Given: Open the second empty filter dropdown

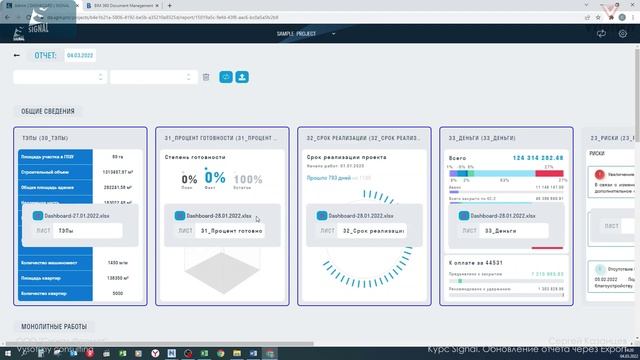Looking at the screenshot, I should click(153, 77).
